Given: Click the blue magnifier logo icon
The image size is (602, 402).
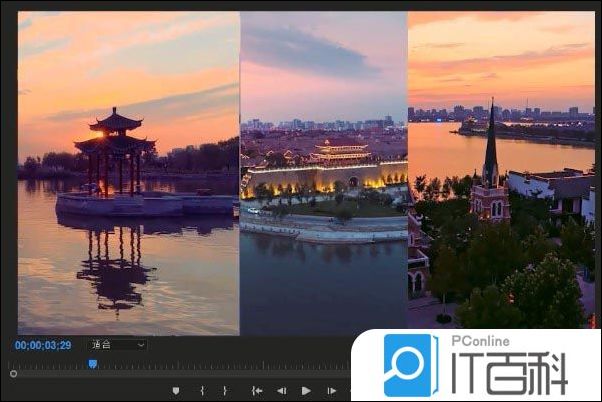Looking at the screenshot, I should click(x=410, y=365).
